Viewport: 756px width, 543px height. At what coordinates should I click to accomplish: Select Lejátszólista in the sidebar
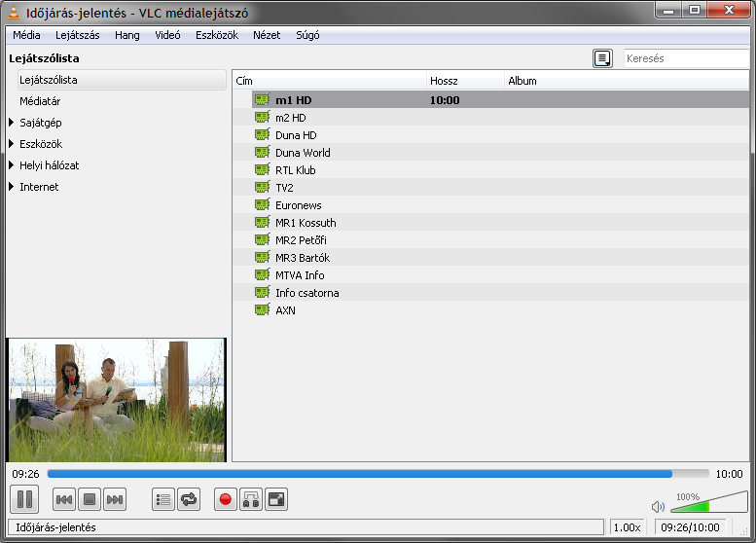coord(122,80)
